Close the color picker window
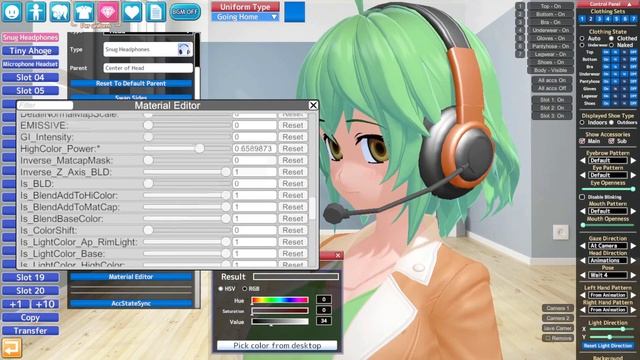 click(338, 256)
